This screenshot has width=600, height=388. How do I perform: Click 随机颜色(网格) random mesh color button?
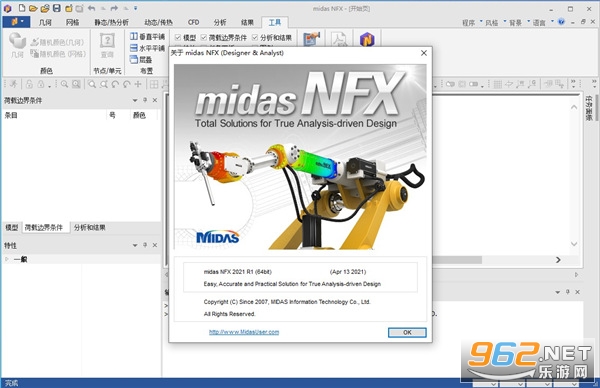(58, 54)
